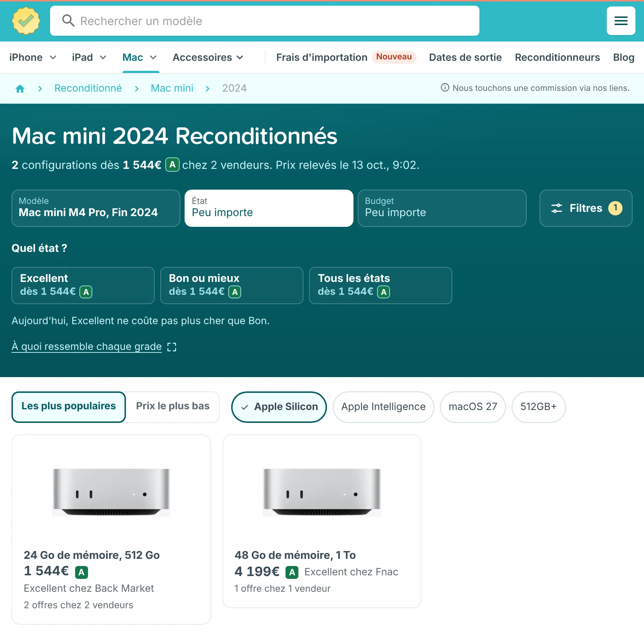Open Dates de sortie page
This screenshot has width=644, height=644.
465,57
